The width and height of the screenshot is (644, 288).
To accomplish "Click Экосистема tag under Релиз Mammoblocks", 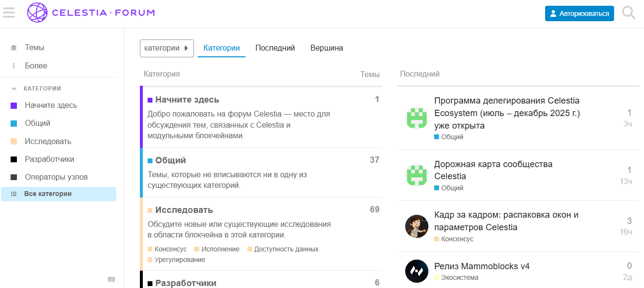I will 456,277.
